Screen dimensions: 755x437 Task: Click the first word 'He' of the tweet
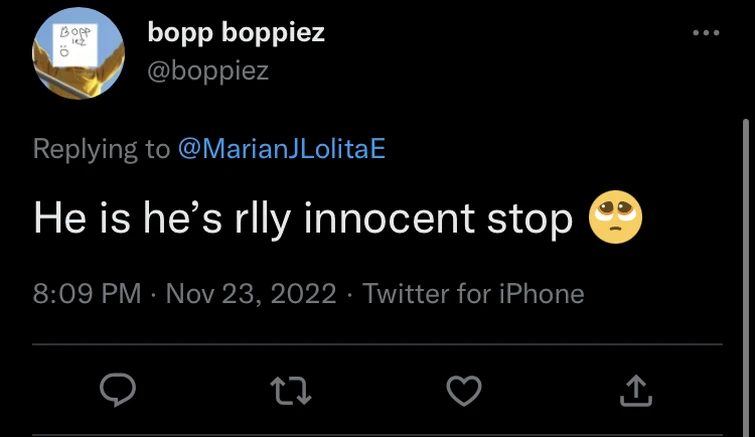point(56,219)
